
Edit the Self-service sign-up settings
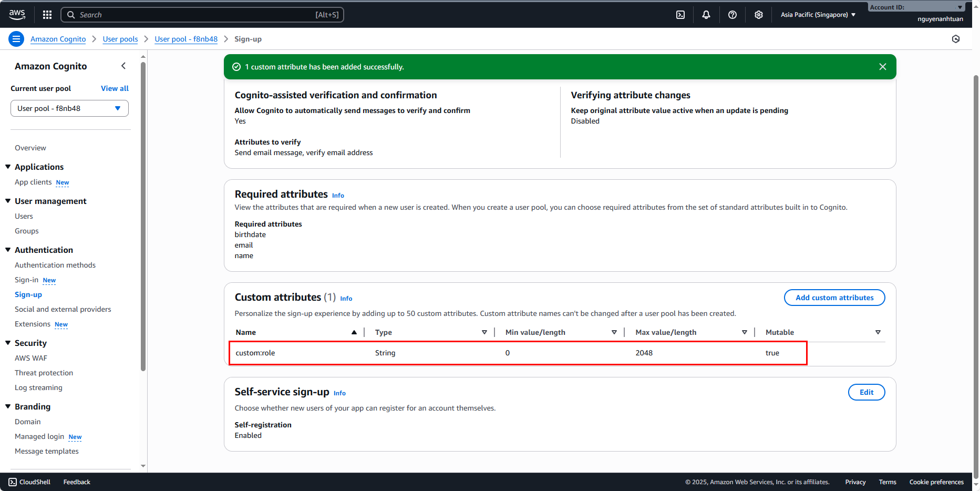coord(866,392)
